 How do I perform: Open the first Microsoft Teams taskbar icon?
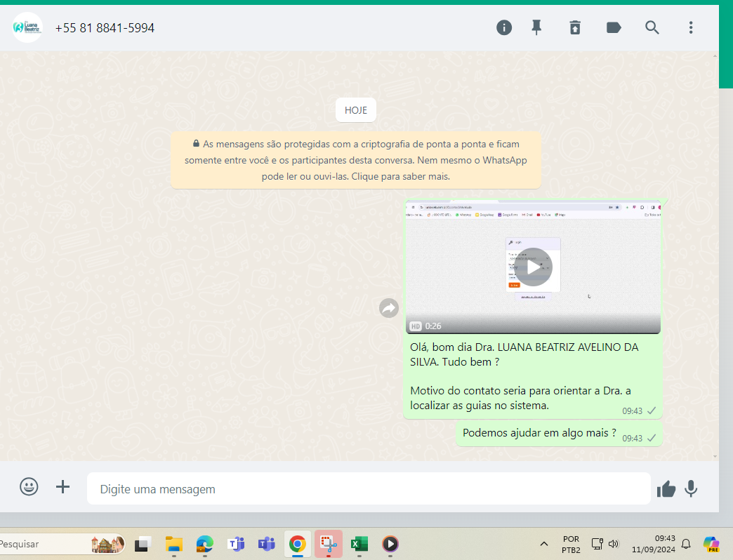[x=236, y=544]
